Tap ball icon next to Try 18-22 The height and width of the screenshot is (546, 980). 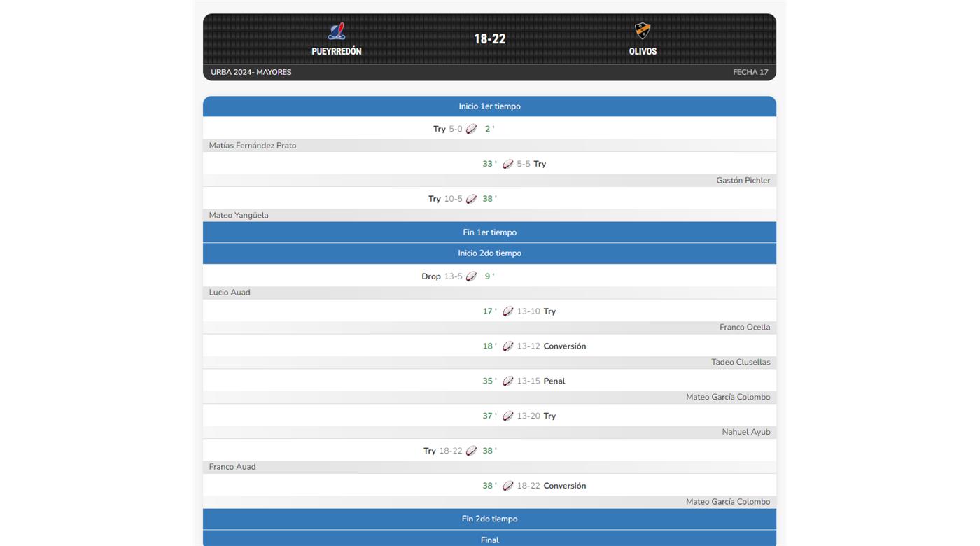(x=472, y=451)
